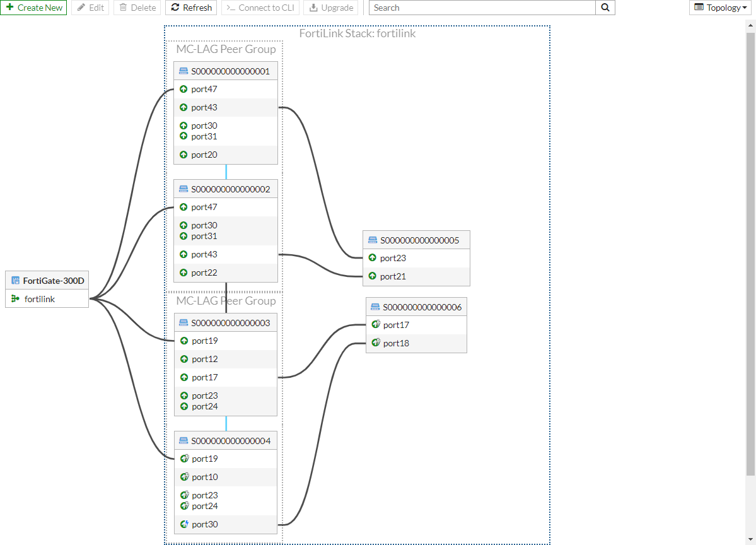Click port23 status icon on S000000000000005
This screenshot has width=756, height=545.
click(x=372, y=258)
